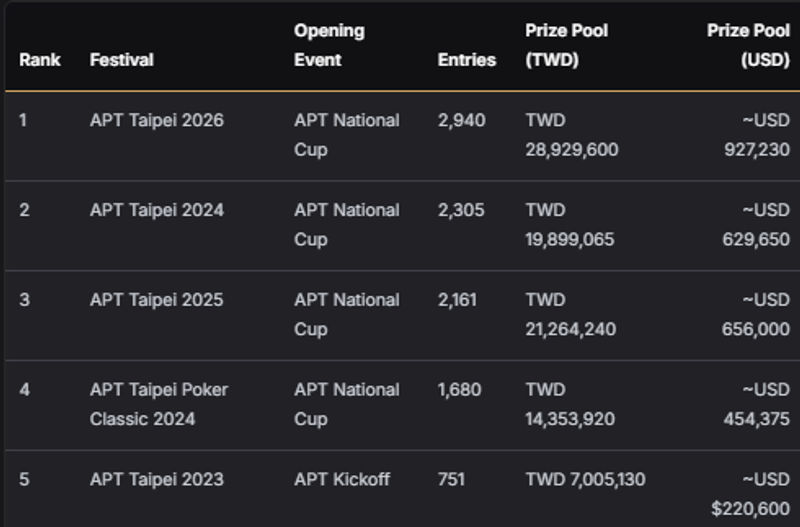This screenshot has width=800, height=527.
Task: Click the Festival column header
Action: (x=122, y=60)
